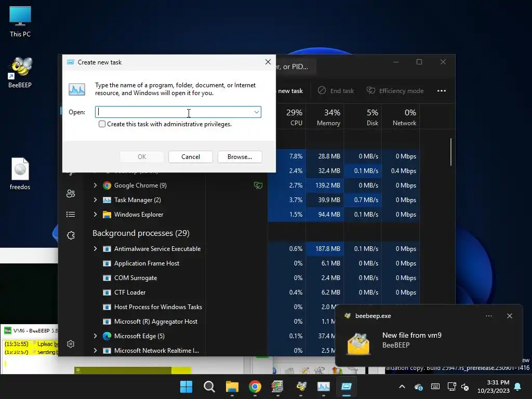The width and height of the screenshot is (532, 399).
Task: Expand the Windows Explorer process group
Action: pos(96,215)
